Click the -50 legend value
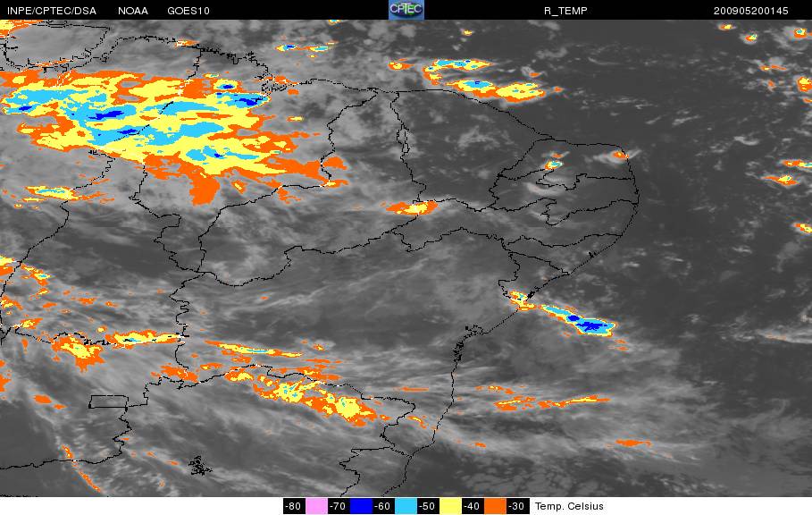The height and width of the screenshot is (515, 812). 428,506
